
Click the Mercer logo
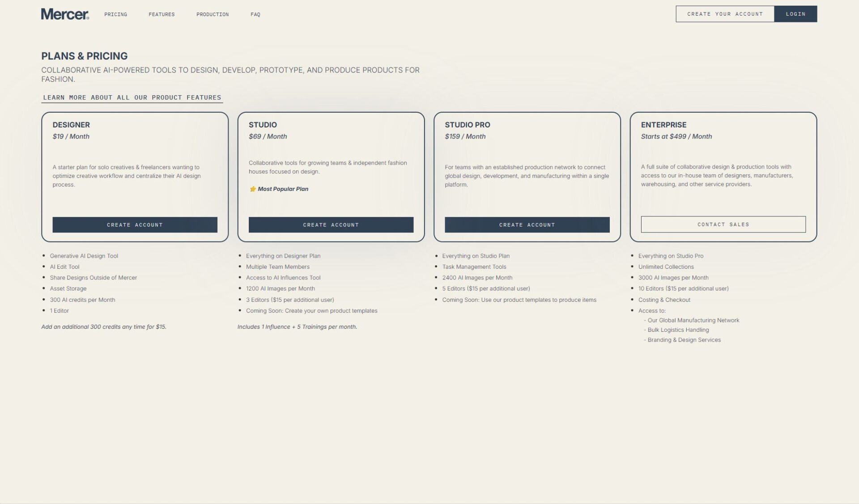(65, 14)
